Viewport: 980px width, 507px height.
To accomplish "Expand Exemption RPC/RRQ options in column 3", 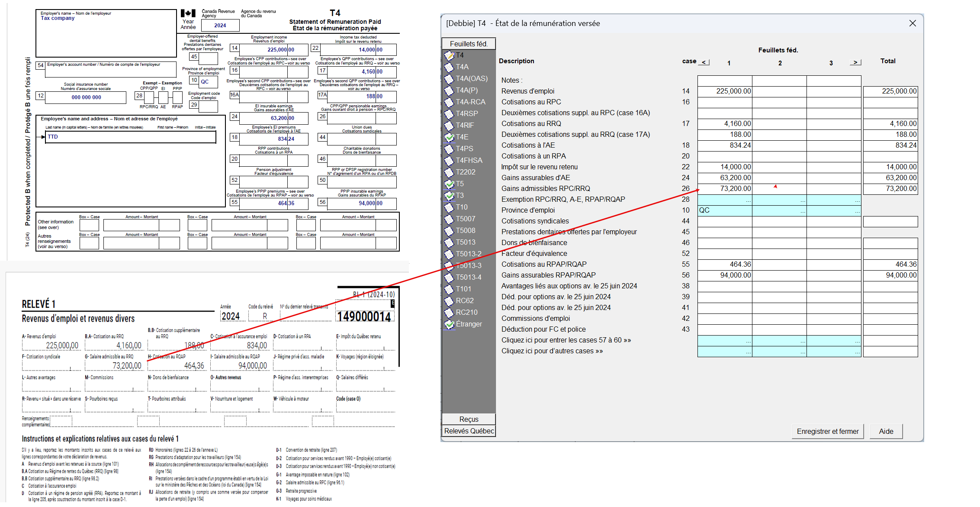I will coord(834,200).
